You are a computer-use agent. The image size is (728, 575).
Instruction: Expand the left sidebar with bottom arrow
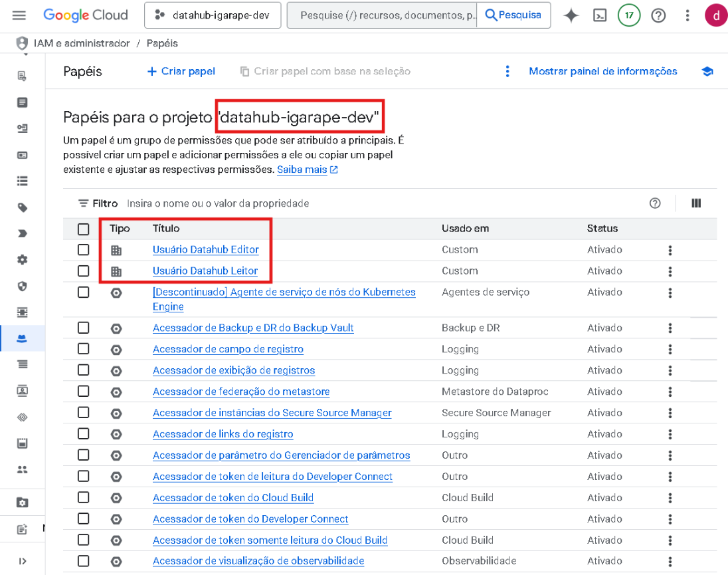[23, 561]
